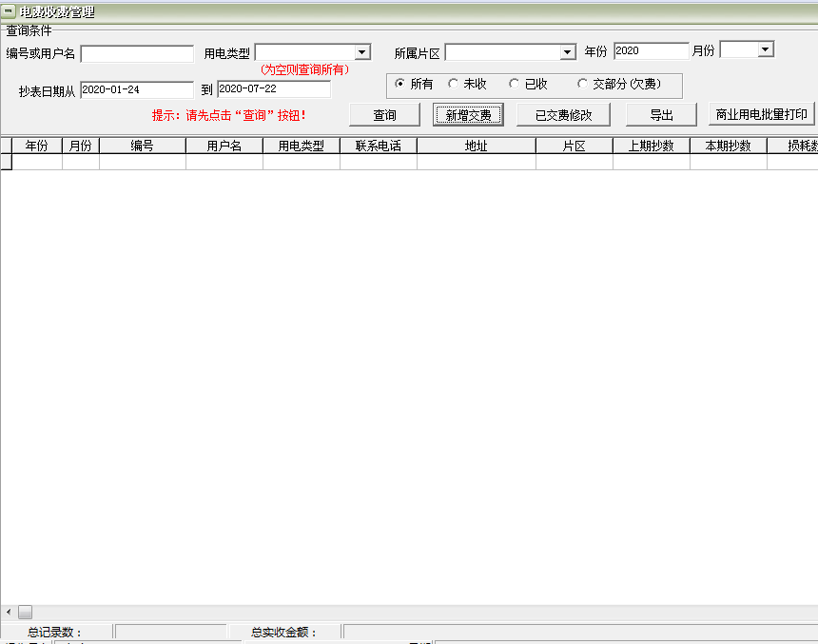Open the 用电类型 dropdown

pyautogui.click(x=361, y=52)
